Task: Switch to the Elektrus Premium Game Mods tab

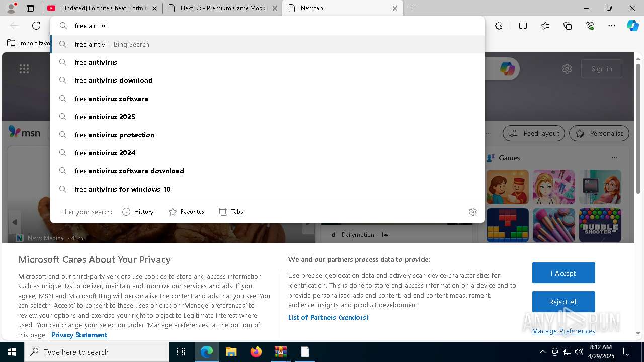Action: [x=222, y=8]
